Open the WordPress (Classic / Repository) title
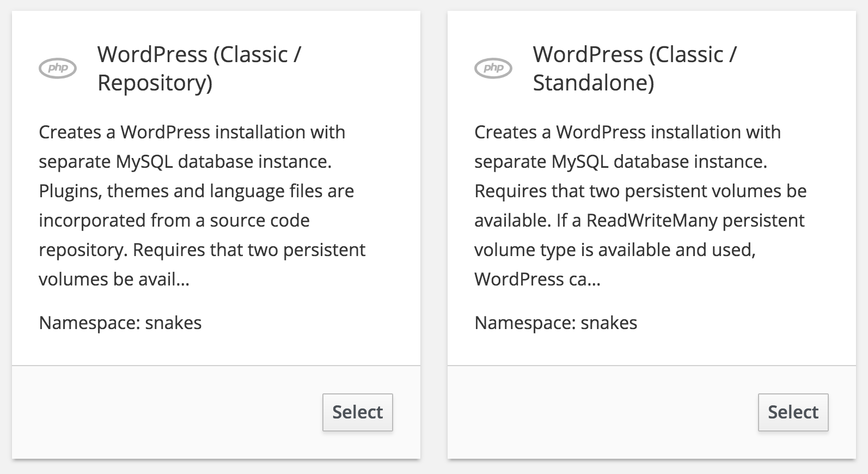The height and width of the screenshot is (474, 868). click(199, 69)
